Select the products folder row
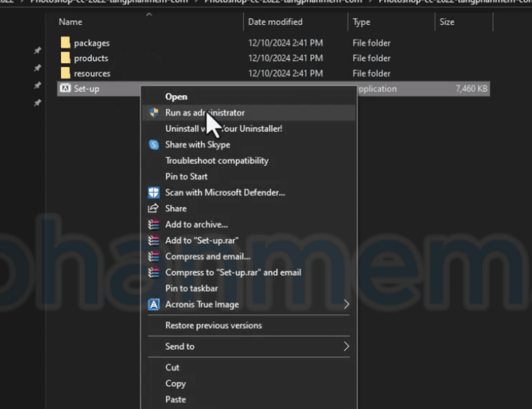This screenshot has height=409, width=532. tap(91, 58)
